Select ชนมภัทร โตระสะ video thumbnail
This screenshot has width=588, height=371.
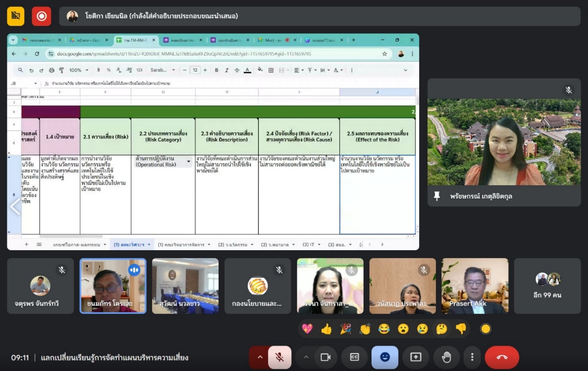(112, 286)
